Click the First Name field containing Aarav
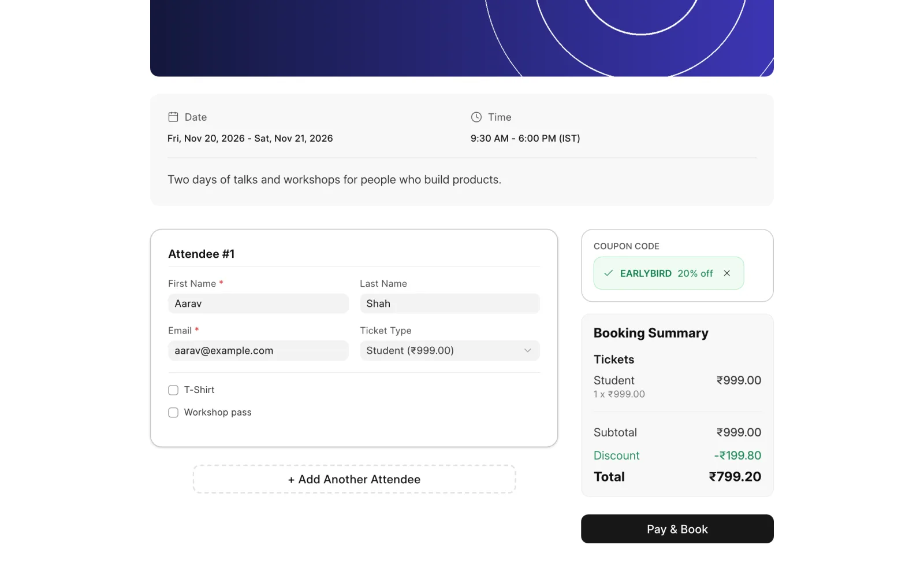This screenshot has width=924, height=578. pyautogui.click(x=258, y=303)
